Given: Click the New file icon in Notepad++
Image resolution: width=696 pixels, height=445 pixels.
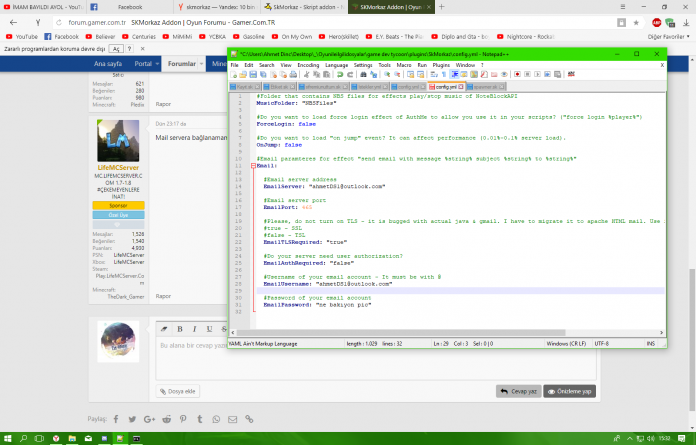Looking at the screenshot, I should click(233, 75).
